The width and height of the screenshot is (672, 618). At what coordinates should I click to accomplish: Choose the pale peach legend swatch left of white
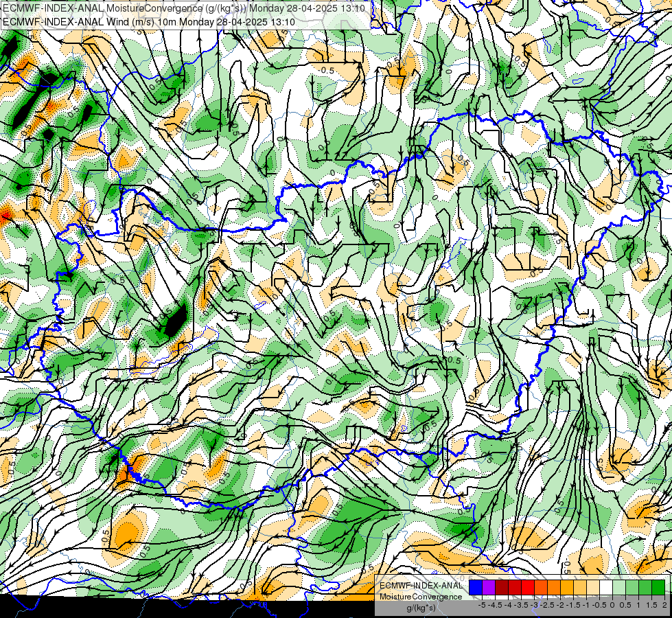[x=593, y=587]
